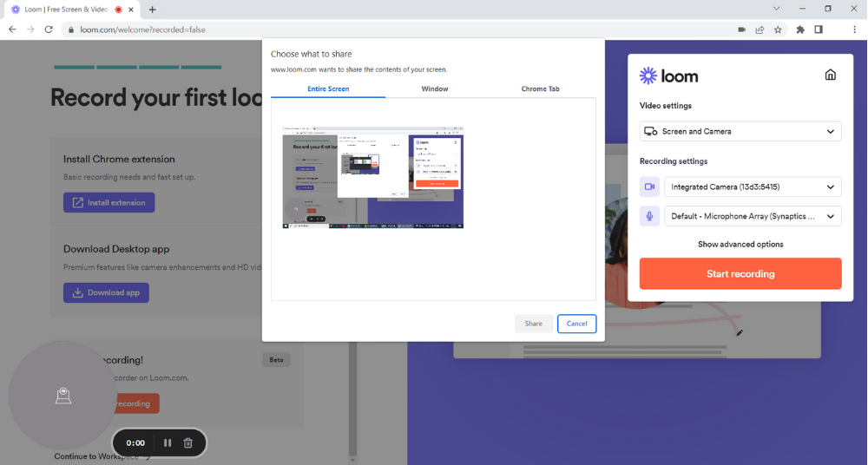868x465 pixels.
Task: Select the Entire Screen tab
Action: (x=328, y=88)
